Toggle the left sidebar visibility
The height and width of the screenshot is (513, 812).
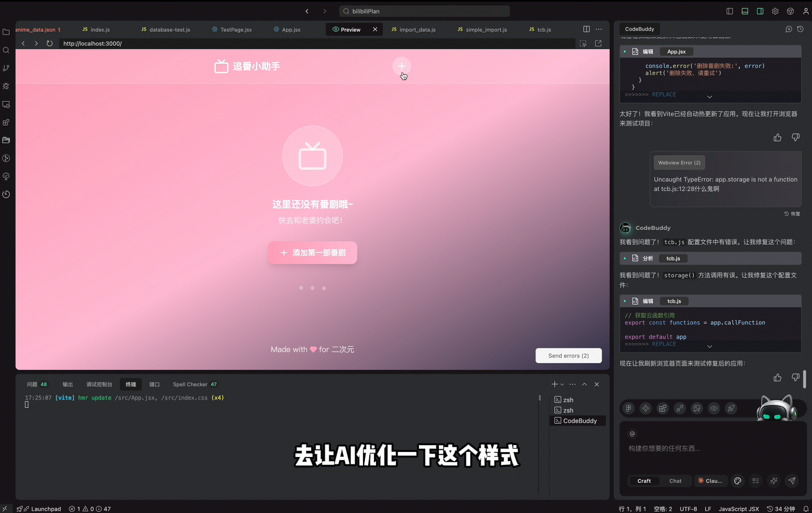coord(730,11)
